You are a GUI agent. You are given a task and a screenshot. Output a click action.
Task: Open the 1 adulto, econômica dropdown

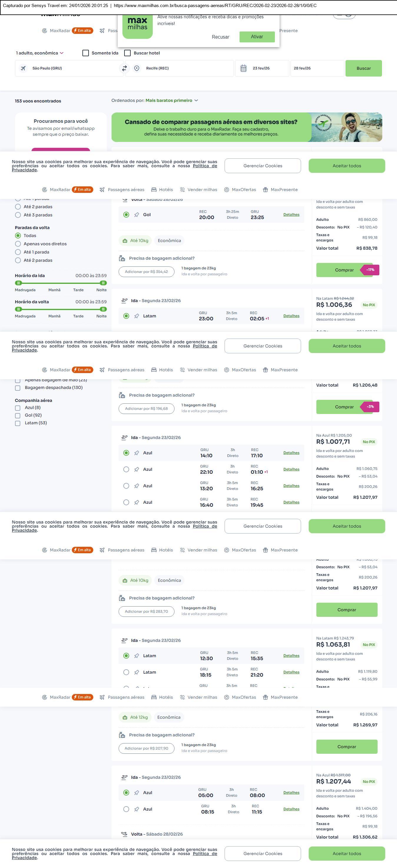40,53
